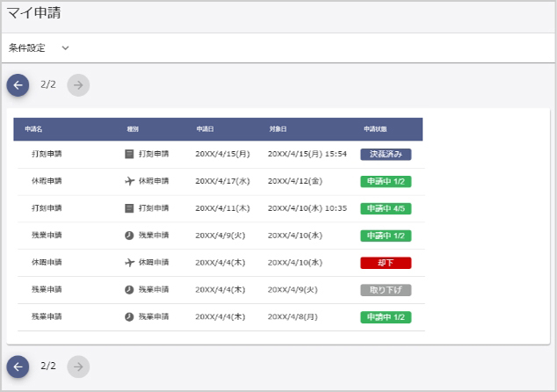
Task: Click clock icon in the 4/9(火) overtime row
Action: tap(129, 236)
